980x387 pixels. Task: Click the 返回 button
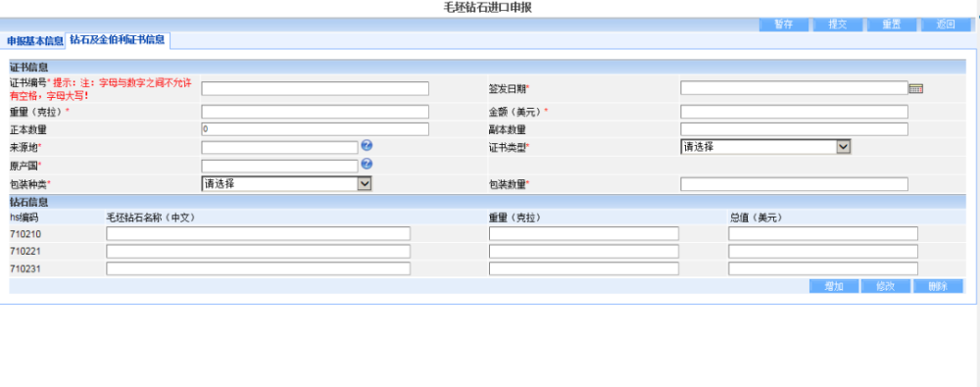point(946,25)
